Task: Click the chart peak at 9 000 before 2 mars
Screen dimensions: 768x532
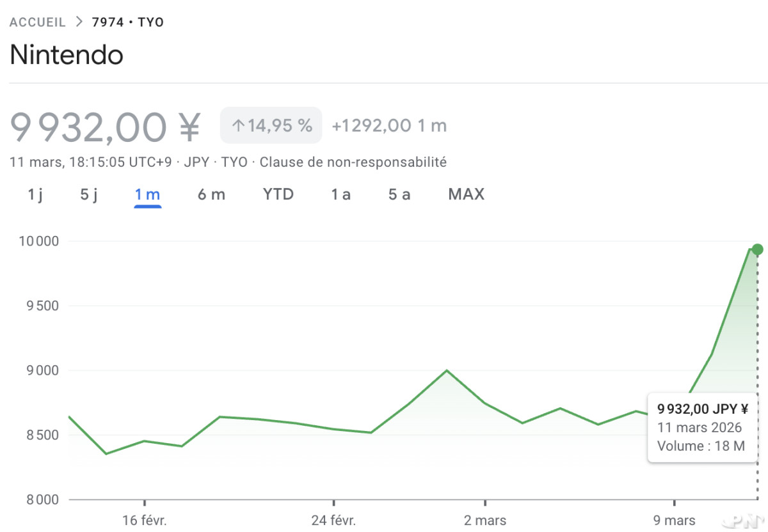Action: click(447, 370)
